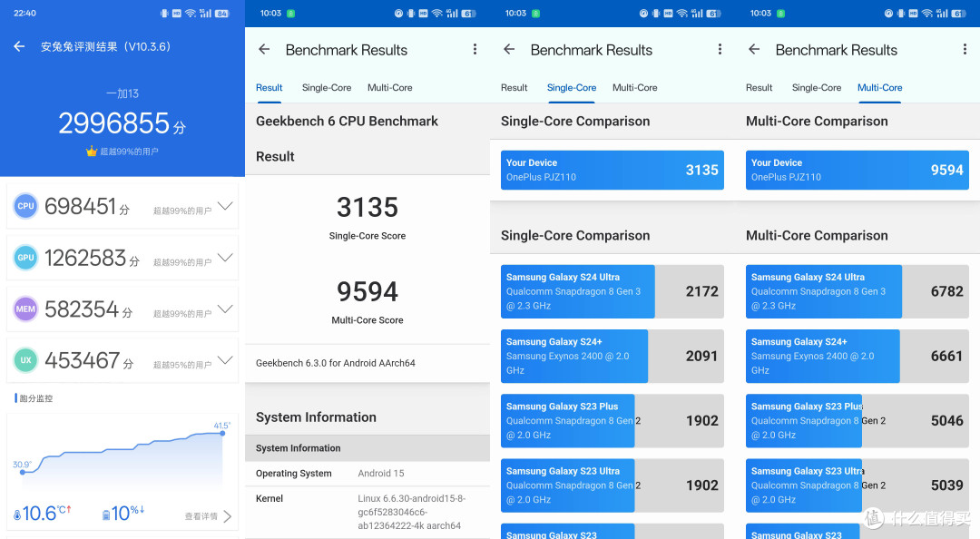Expand the GPU 1262583 score details
Screen dimensions: 980x539
(225, 257)
